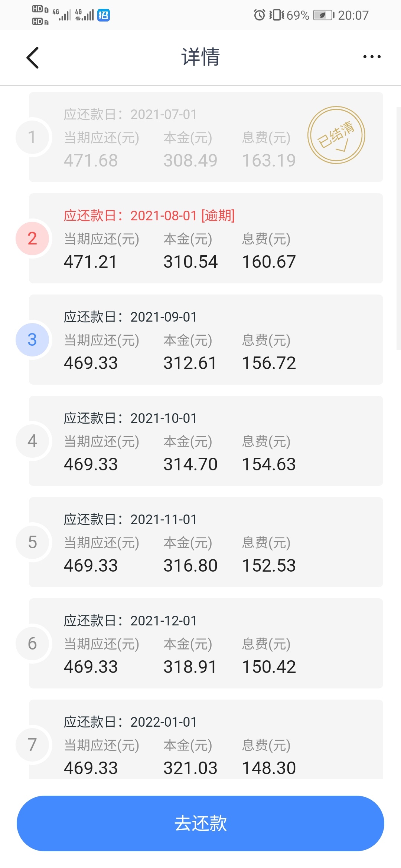The image size is (401, 868).
Task: Select the 2021-10-01 repayment entry
Action: (x=206, y=441)
